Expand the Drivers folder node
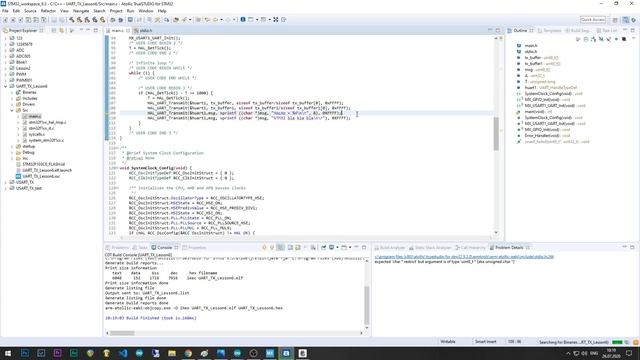The width and height of the screenshot is (640, 360). [12, 104]
